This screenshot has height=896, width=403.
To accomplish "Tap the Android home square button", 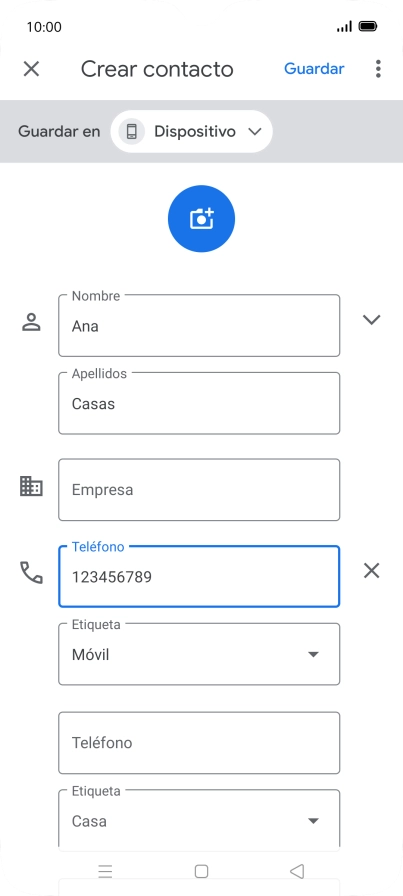I will pos(201,871).
